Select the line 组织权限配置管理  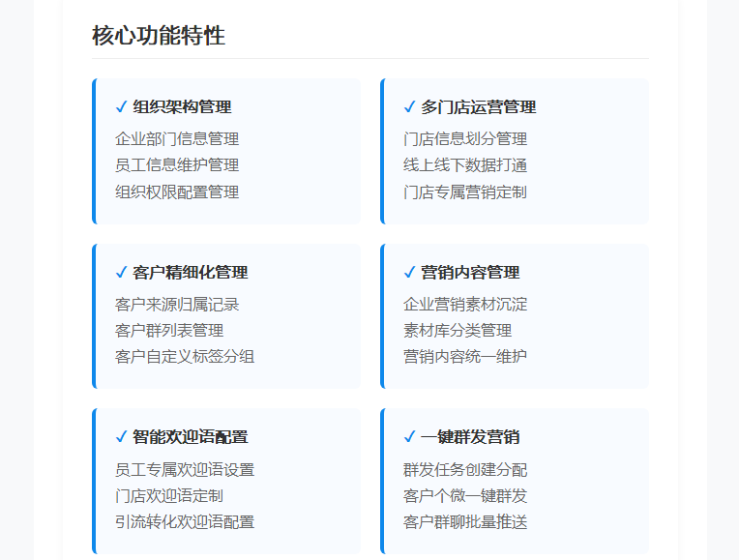177,192
